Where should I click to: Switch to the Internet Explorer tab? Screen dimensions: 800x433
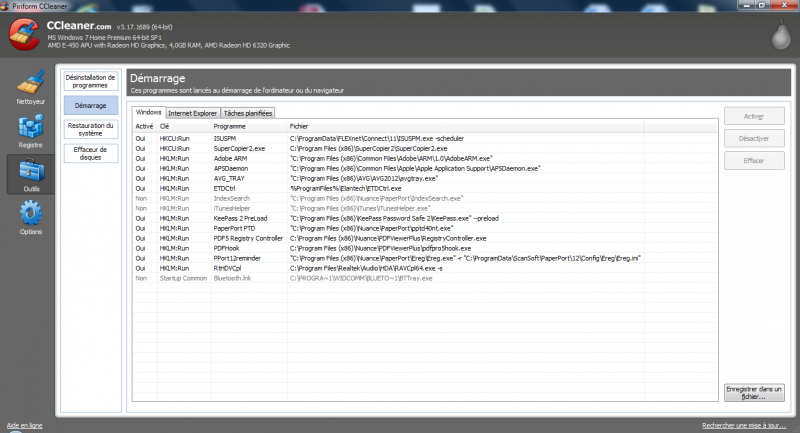tap(192, 112)
